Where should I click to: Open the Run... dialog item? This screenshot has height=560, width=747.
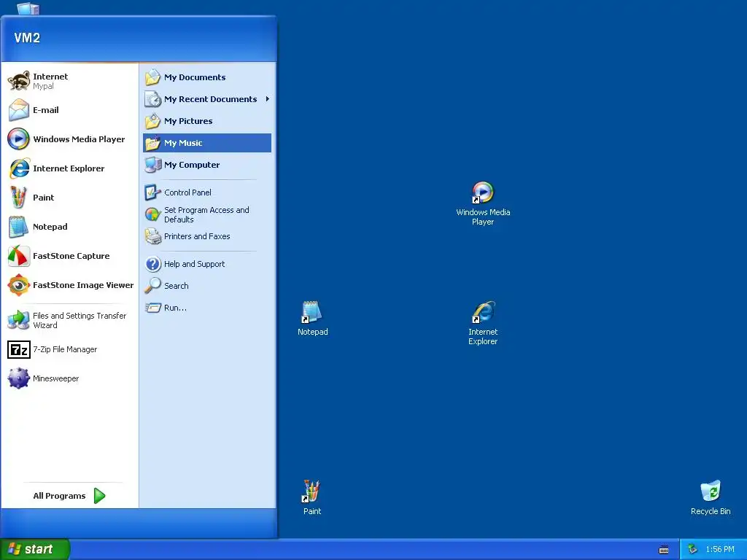coord(206,308)
